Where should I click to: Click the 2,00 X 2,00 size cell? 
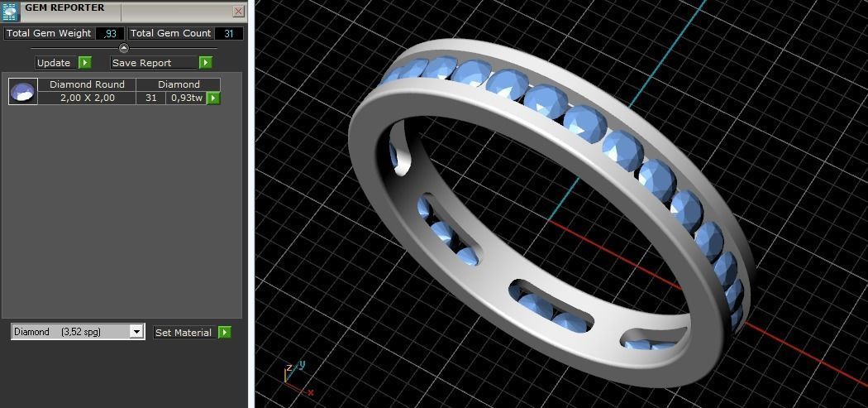click(87, 98)
